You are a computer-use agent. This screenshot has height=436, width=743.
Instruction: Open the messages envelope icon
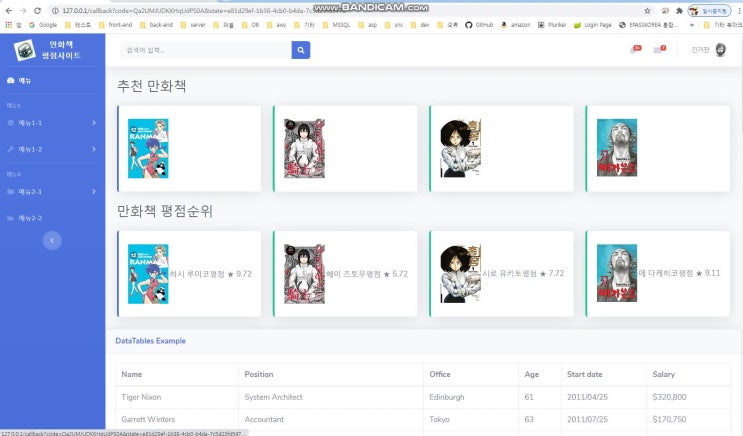click(659, 49)
